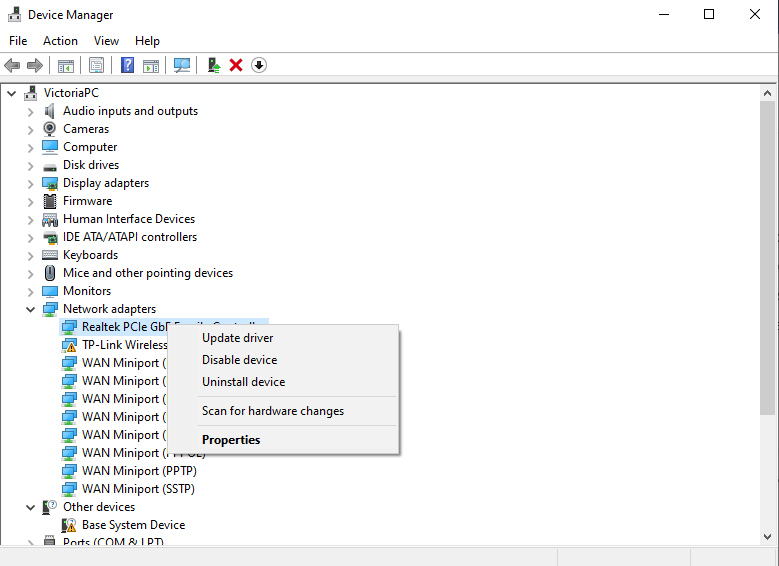Click the scrollbar up arrow
This screenshot has width=779, height=566.
[767, 93]
